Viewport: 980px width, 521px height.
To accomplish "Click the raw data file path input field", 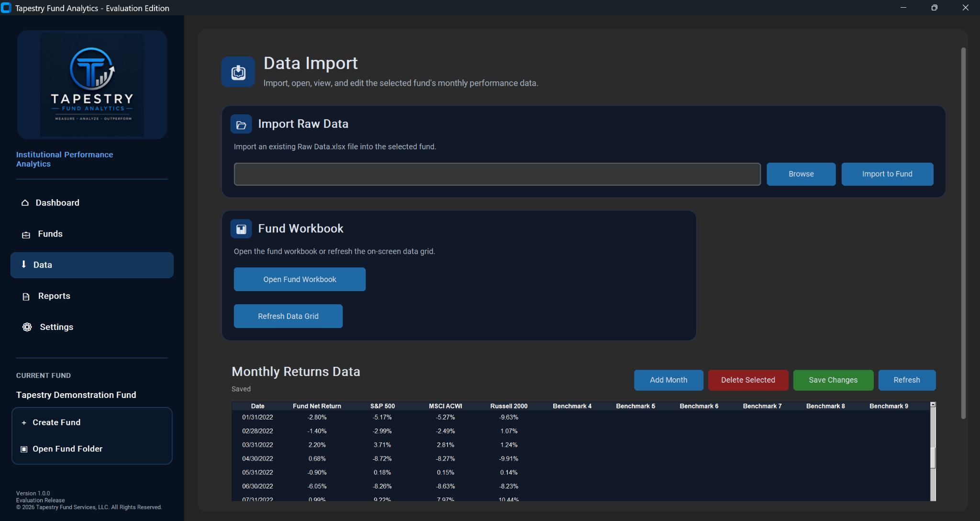I will coord(497,174).
